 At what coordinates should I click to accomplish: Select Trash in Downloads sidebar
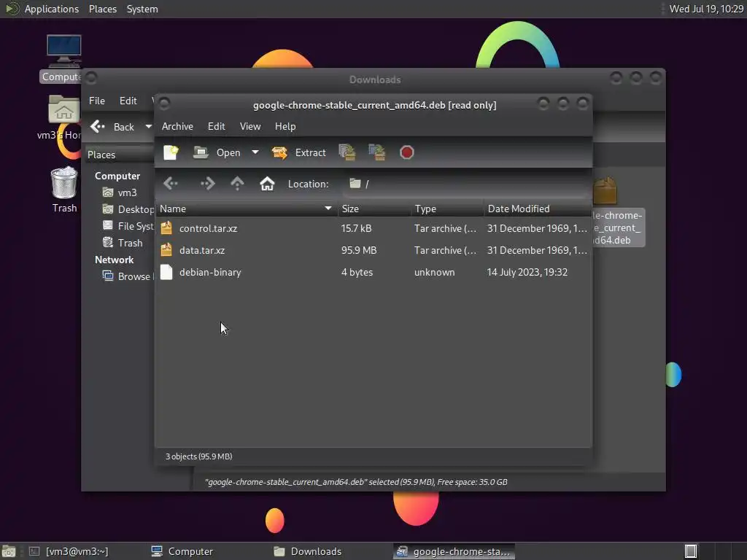(x=123, y=243)
